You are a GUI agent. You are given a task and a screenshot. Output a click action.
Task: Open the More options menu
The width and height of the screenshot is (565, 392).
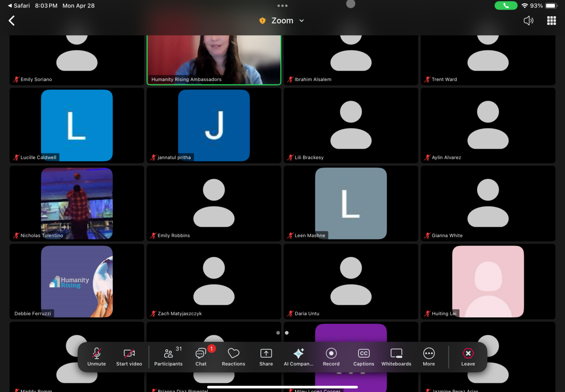pos(429,357)
